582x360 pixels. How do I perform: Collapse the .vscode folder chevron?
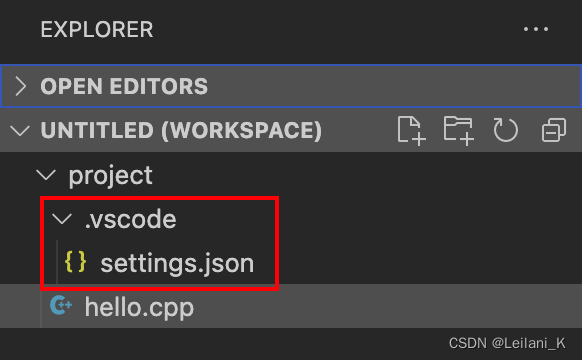coord(62,219)
